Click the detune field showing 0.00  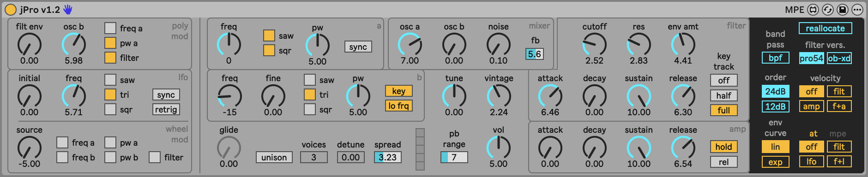point(350,157)
